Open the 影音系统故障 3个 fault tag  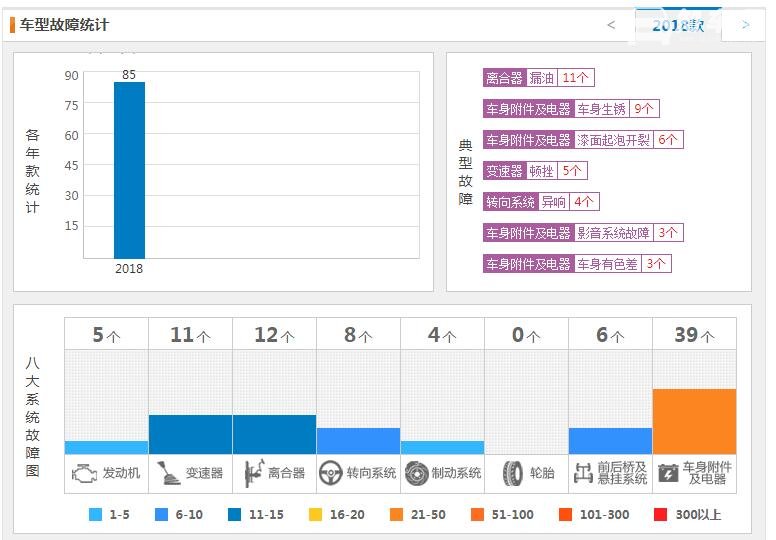pos(583,233)
